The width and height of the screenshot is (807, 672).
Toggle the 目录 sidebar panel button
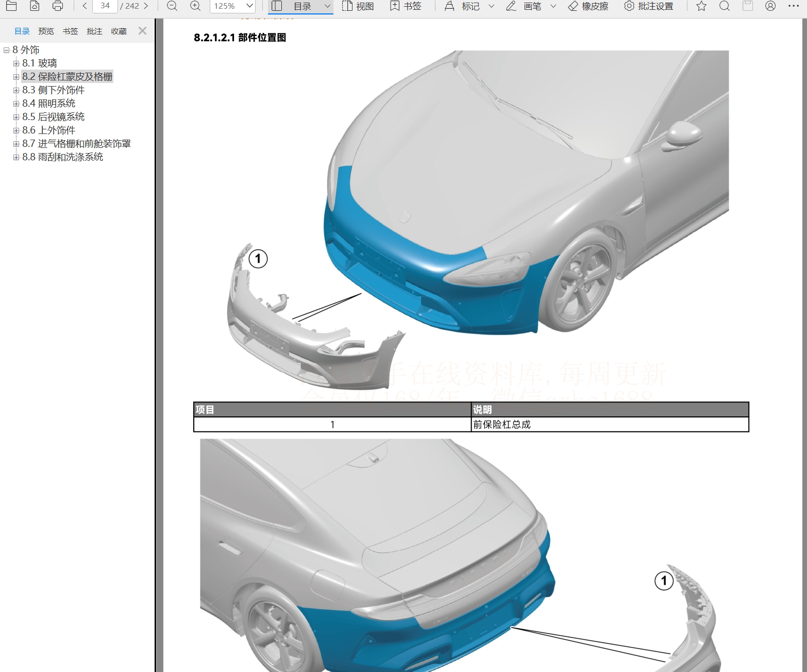(277, 6)
